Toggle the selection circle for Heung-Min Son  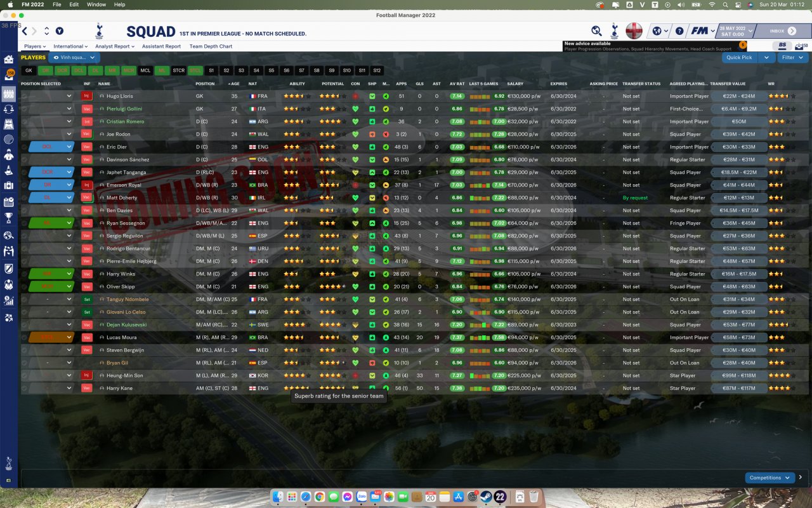tap(25, 375)
